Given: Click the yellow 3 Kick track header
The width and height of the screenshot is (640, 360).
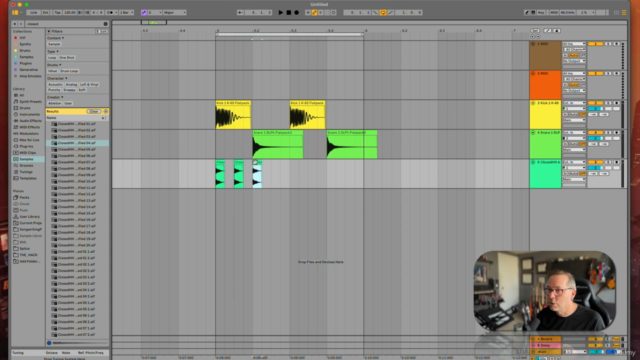Looking at the screenshot, I should [545, 115].
